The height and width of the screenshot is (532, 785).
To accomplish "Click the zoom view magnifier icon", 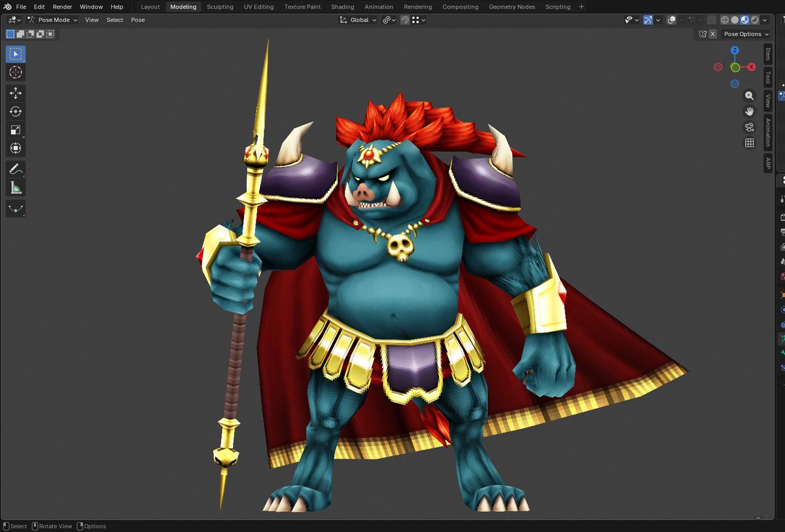I will (x=750, y=96).
